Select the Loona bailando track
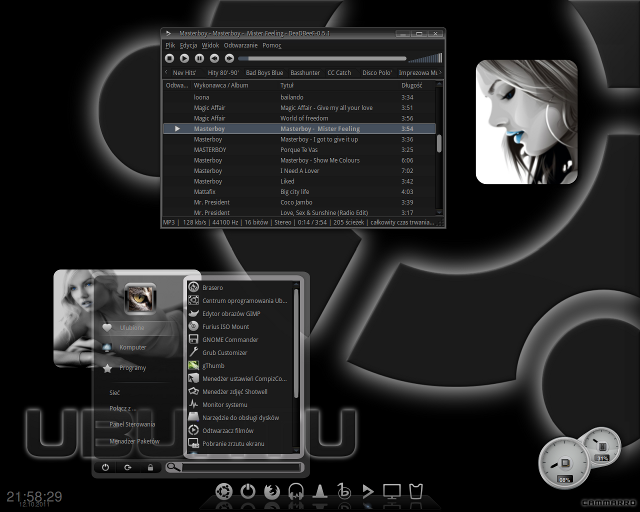 point(299,97)
